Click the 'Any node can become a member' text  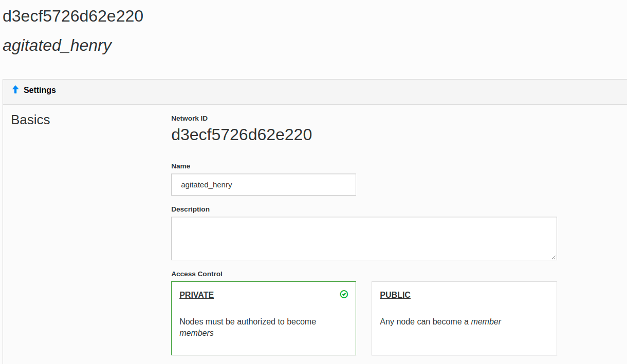(x=440, y=322)
